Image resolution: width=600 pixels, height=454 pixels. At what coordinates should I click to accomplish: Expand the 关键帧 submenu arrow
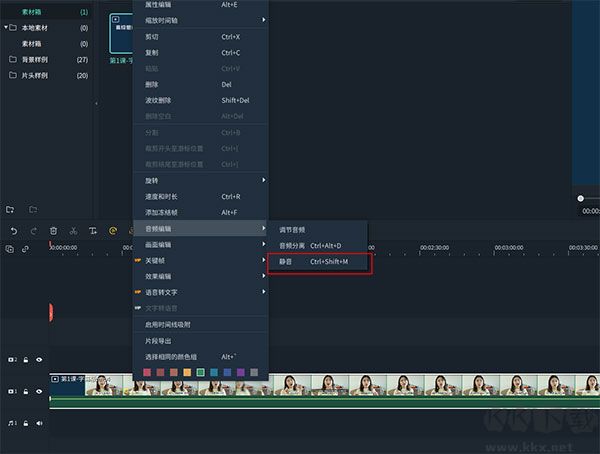tap(264, 260)
